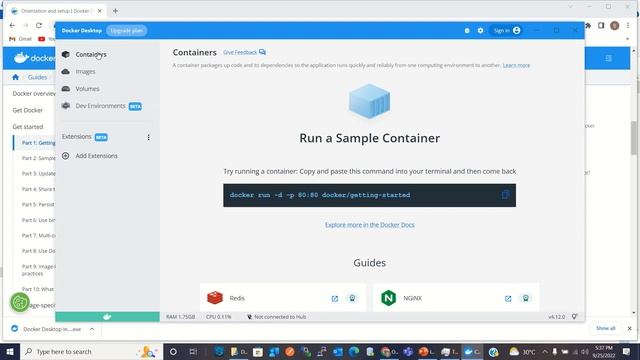Click the Dev Environments icon
Image resolution: width=640 pixels, height=360 pixels.
click(x=65, y=106)
